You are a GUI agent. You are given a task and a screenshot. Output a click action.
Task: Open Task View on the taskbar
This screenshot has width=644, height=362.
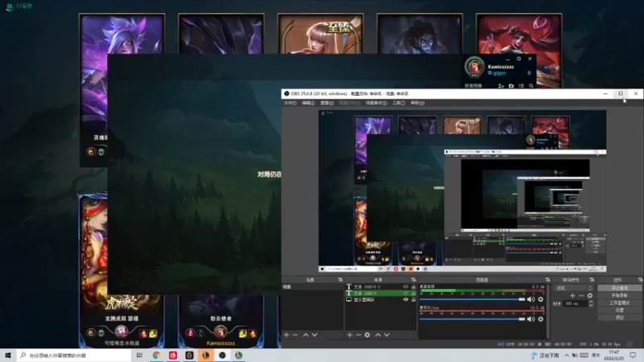pos(139,356)
